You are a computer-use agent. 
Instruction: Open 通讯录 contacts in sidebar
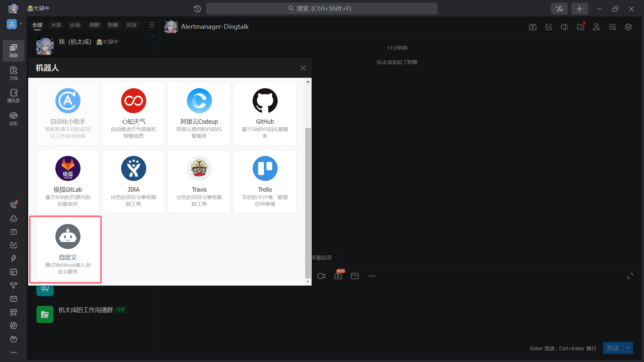pyautogui.click(x=13, y=96)
